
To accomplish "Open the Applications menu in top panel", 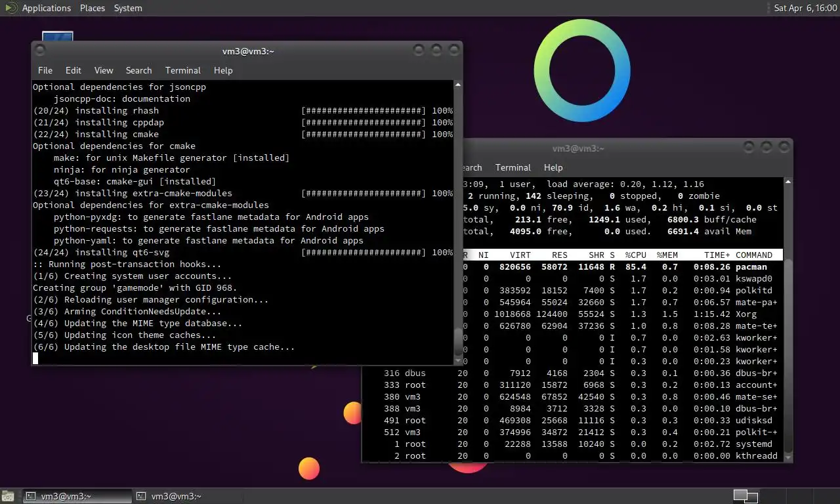I will [x=46, y=8].
